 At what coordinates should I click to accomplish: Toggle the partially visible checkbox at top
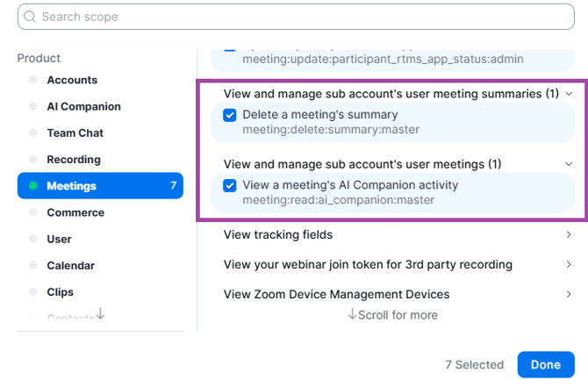[x=230, y=49]
